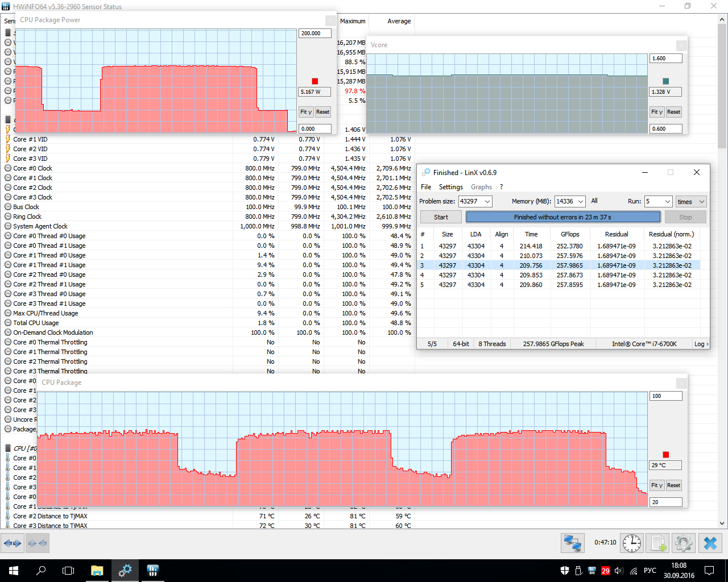Viewport: 728px width, 582px height.
Task: Click the Residual (norm.) column header
Action: 672,234
